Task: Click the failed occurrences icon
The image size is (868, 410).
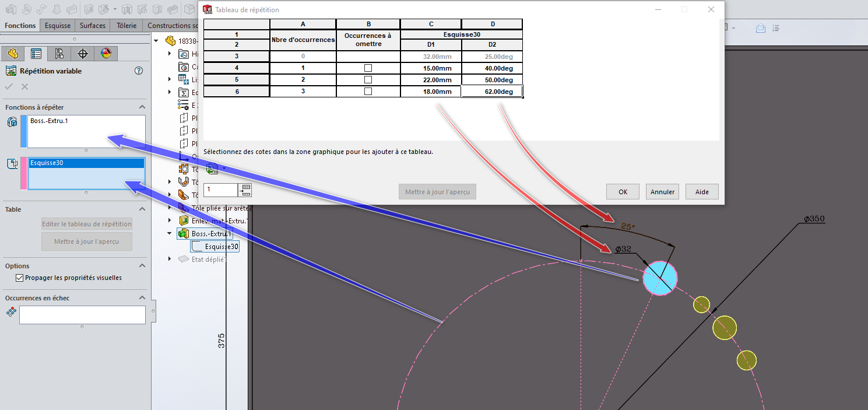Action: pos(11,313)
